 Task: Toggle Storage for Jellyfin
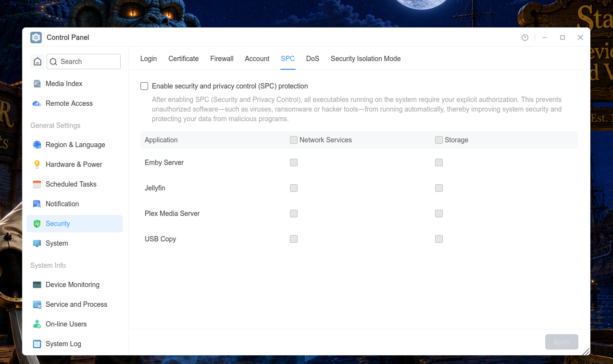439,188
